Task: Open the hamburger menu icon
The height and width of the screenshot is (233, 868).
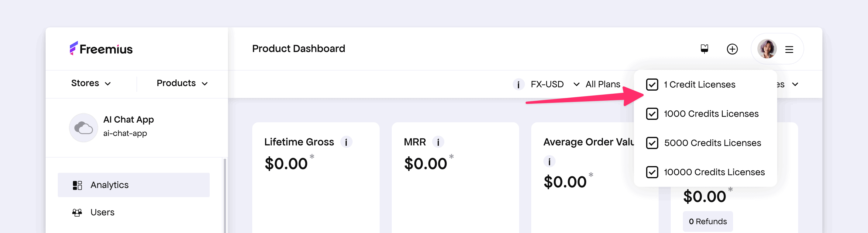Action: tap(789, 50)
